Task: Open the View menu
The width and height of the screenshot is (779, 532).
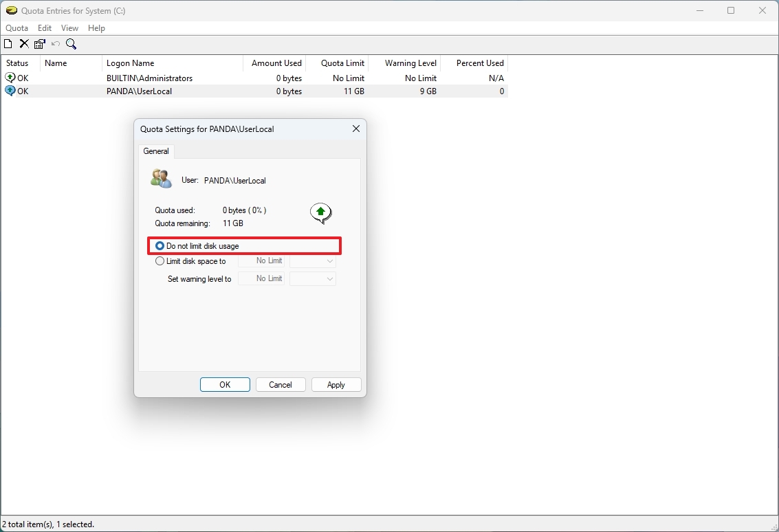Action: tap(69, 27)
